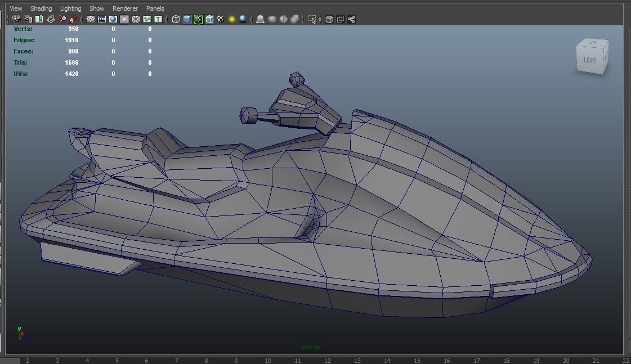Open the View menu

tap(16, 8)
